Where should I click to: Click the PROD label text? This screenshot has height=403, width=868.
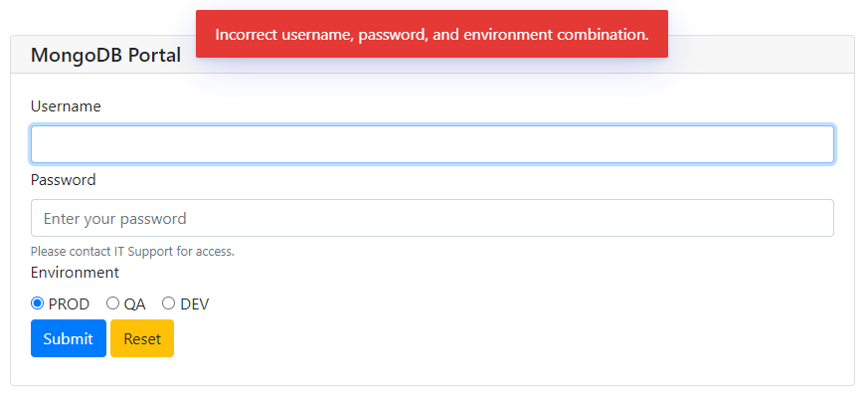[x=69, y=304]
